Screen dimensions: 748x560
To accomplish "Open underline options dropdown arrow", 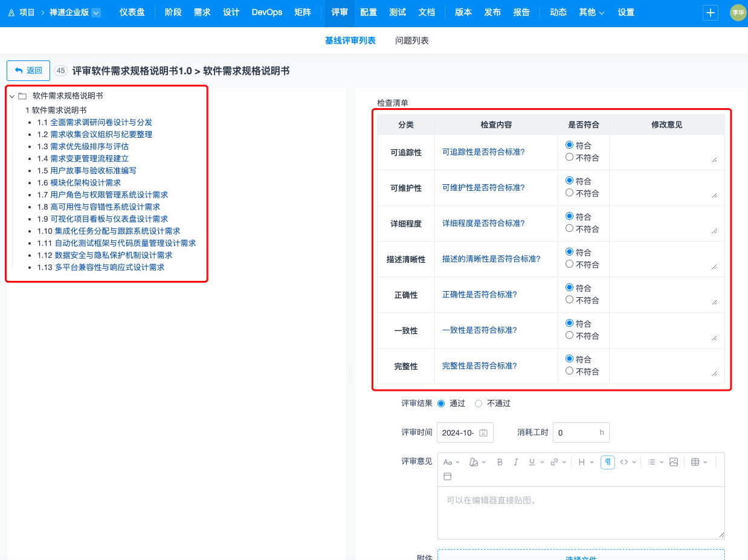I will pos(541,462).
